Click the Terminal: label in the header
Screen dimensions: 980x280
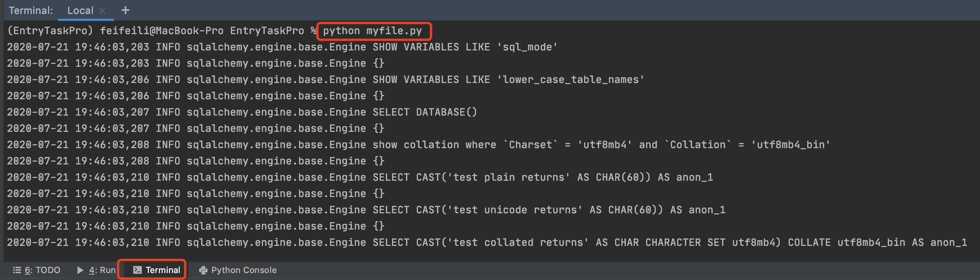pos(30,10)
